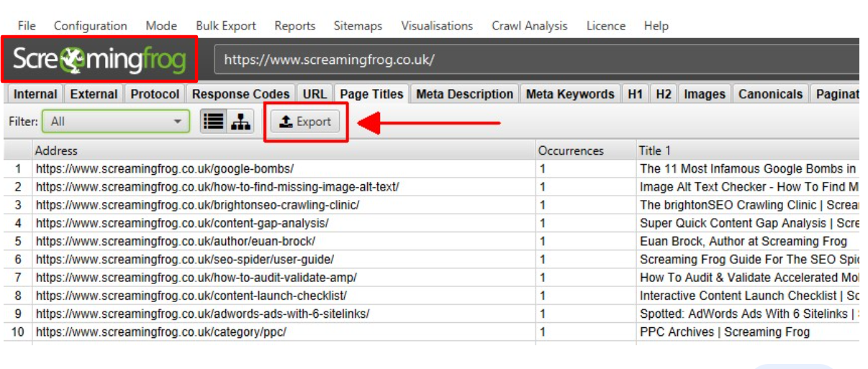
Task: Switch to the Images tab
Action: [705, 94]
